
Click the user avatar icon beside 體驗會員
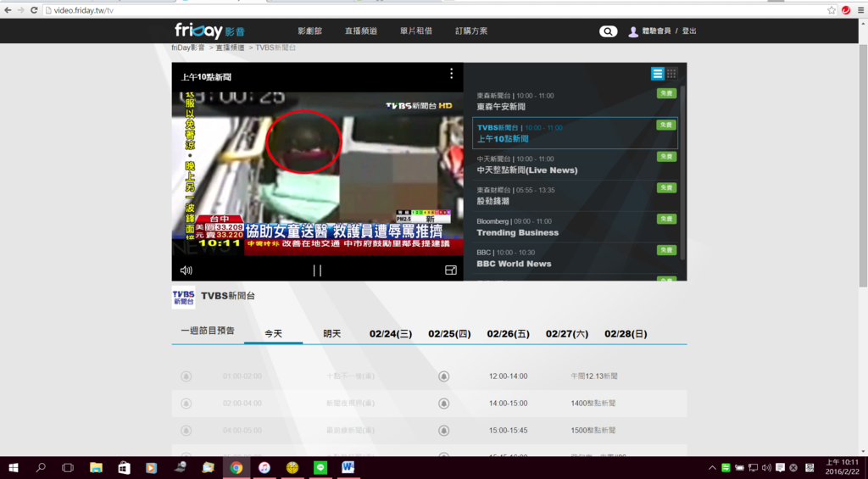[x=633, y=31]
